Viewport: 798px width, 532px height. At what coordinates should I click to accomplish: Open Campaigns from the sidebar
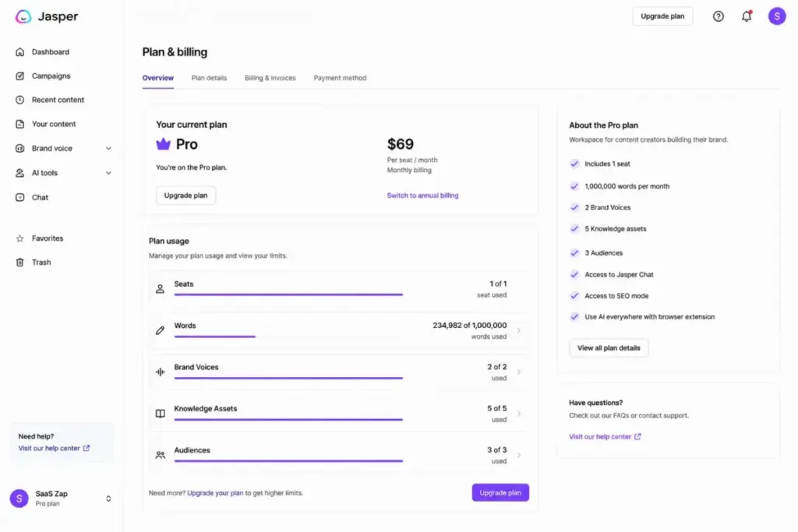pos(51,76)
